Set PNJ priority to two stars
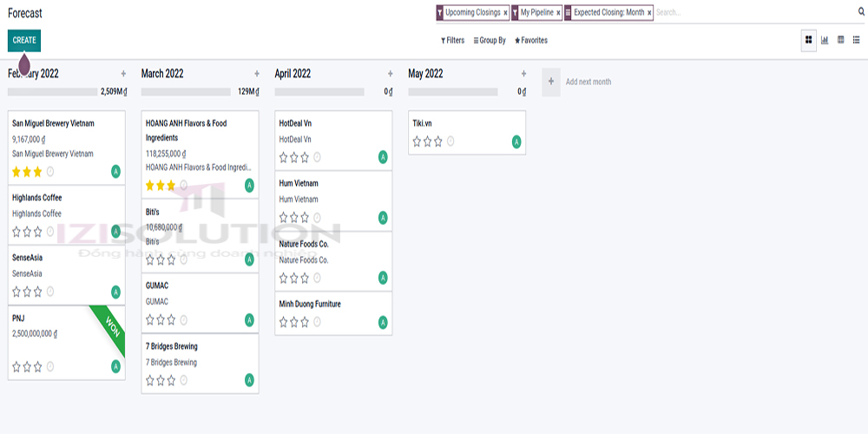Screen dimensions: 868x434 pos(27,366)
